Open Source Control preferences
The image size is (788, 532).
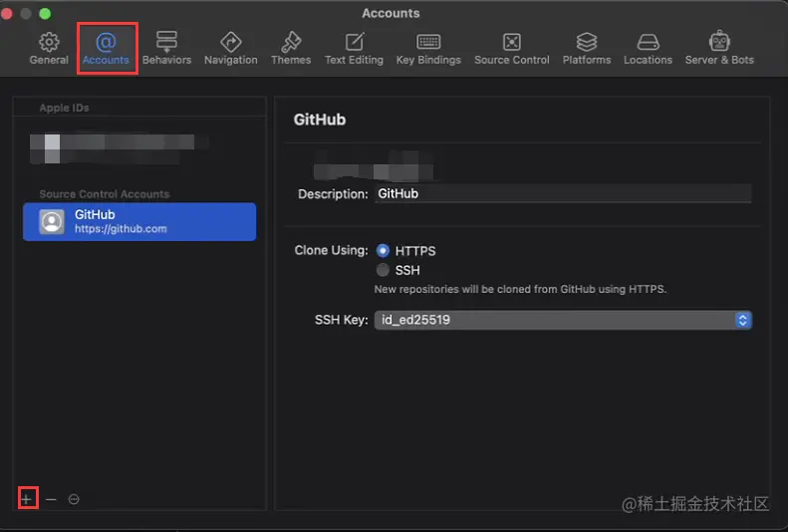tap(512, 48)
